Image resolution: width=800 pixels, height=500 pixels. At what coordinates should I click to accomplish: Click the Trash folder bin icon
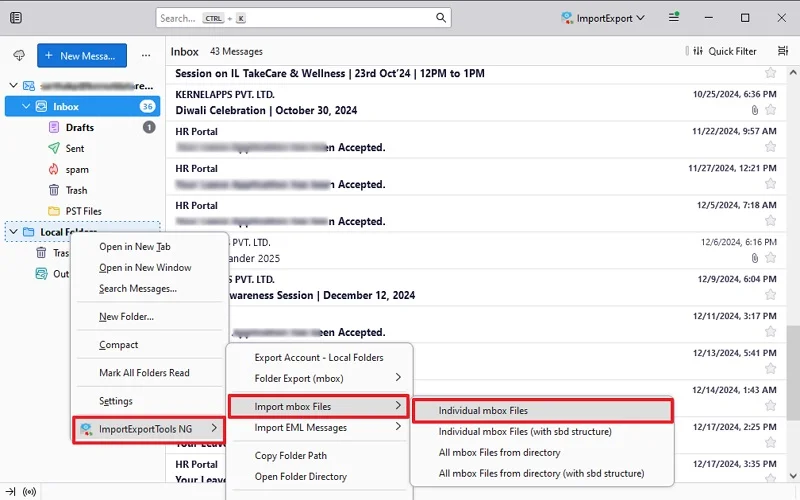click(x=54, y=190)
